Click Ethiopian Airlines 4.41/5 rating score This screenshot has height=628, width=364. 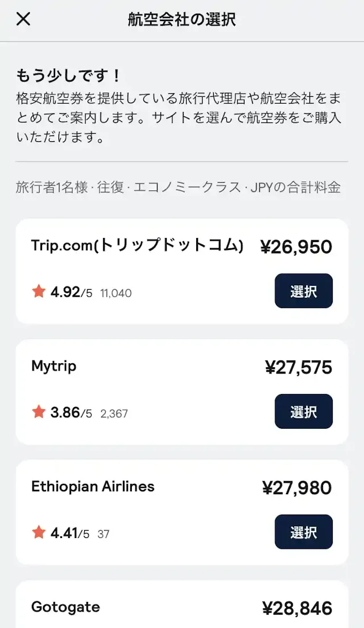(x=69, y=533)
